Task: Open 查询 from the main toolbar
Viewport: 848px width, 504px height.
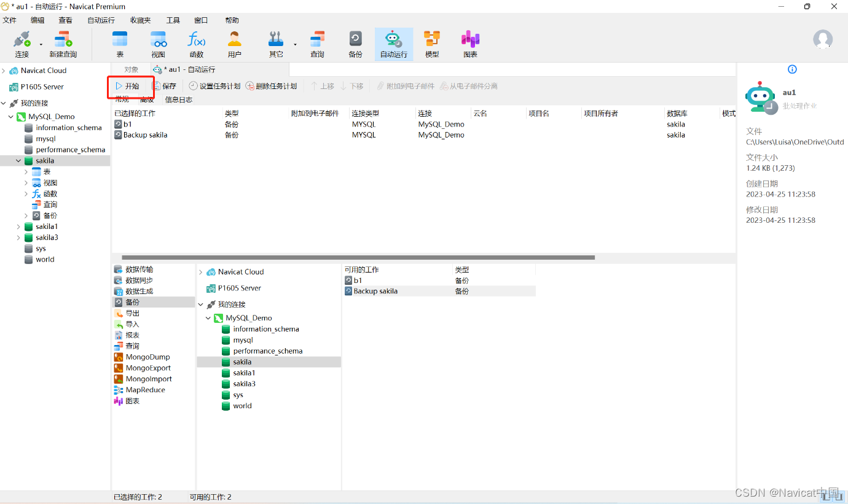Action: [317, 44]
